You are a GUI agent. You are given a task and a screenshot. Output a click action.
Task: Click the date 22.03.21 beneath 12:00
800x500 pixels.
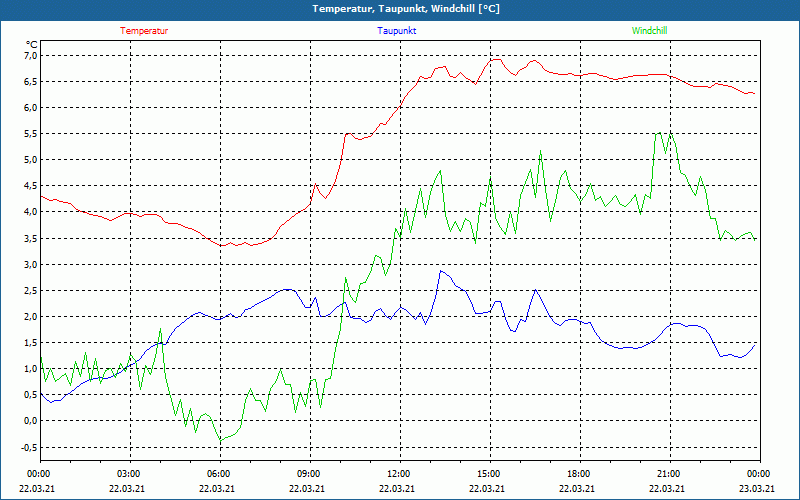(x=397, y=488)
